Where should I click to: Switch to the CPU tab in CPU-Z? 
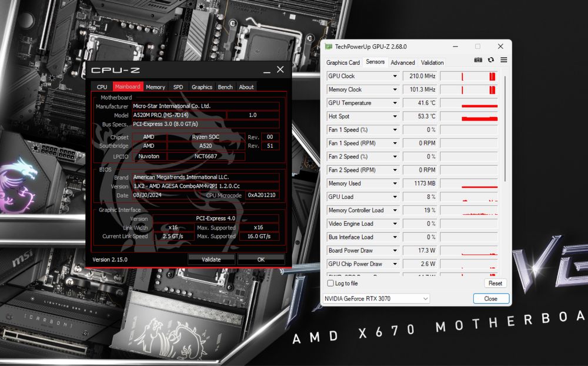pos(102,86)
